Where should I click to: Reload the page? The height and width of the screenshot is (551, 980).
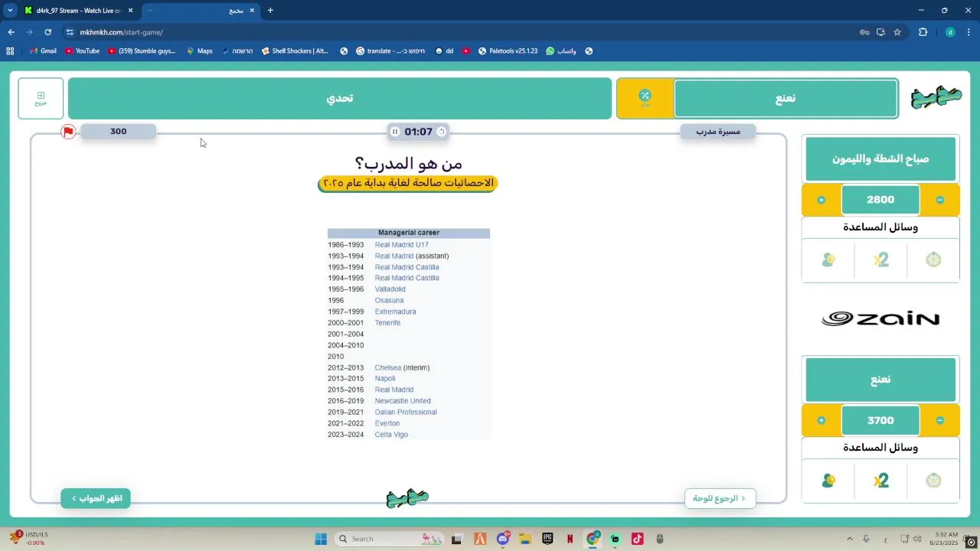click(47, 32)
